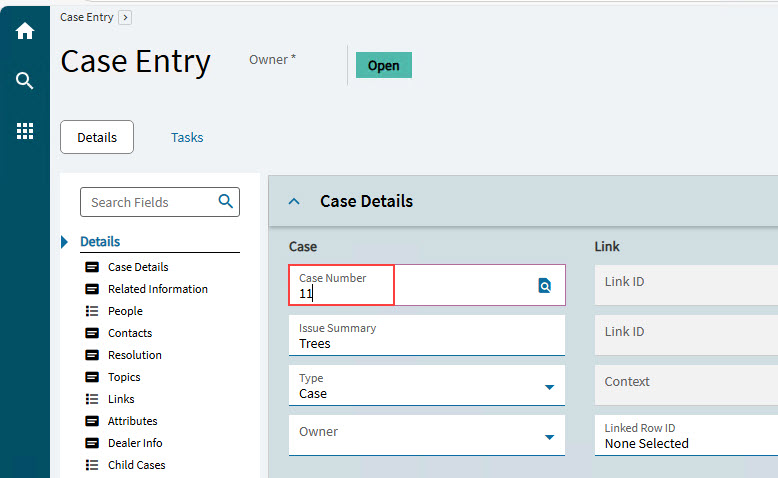Click the Link subsection heading
Viewport: 778px width, 478px height.
pyautogui.click(x=607, y=247)
